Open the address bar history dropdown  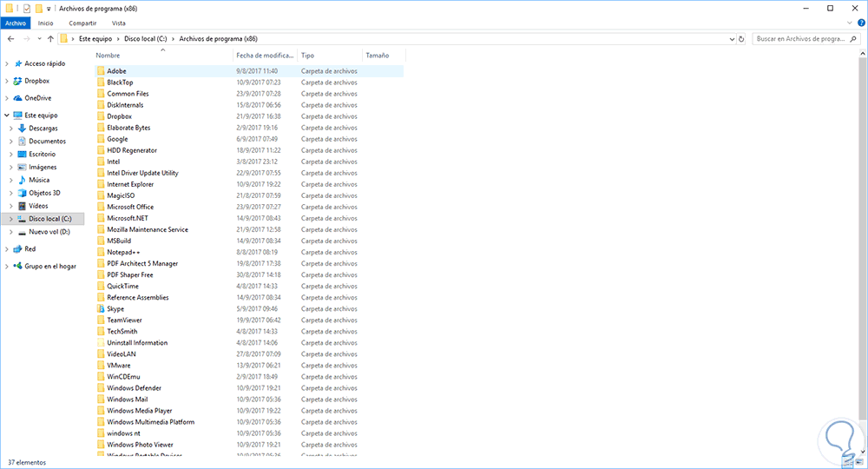(x=732, y=39)
